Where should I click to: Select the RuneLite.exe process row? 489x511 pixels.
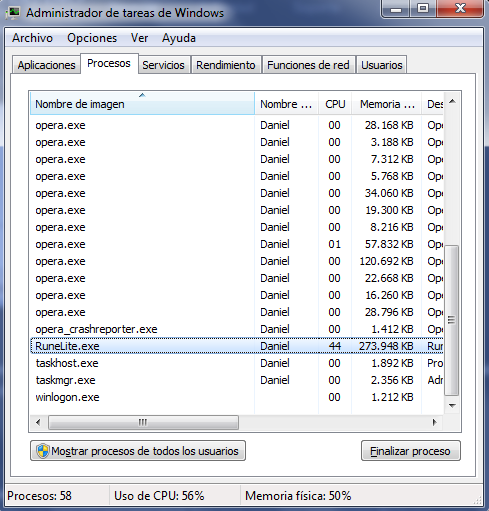click(x=237, y=346)
